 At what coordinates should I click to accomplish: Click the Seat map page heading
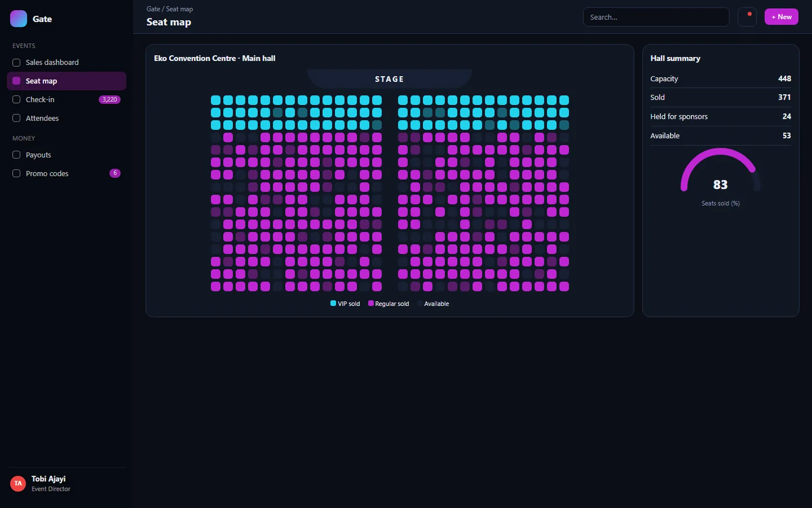point(169,22)
